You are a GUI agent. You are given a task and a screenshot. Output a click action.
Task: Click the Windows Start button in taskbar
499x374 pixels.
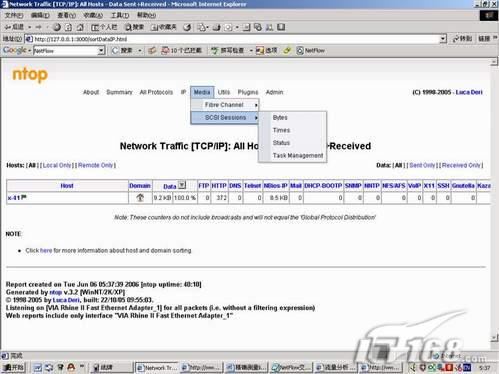tap(13, 367)
